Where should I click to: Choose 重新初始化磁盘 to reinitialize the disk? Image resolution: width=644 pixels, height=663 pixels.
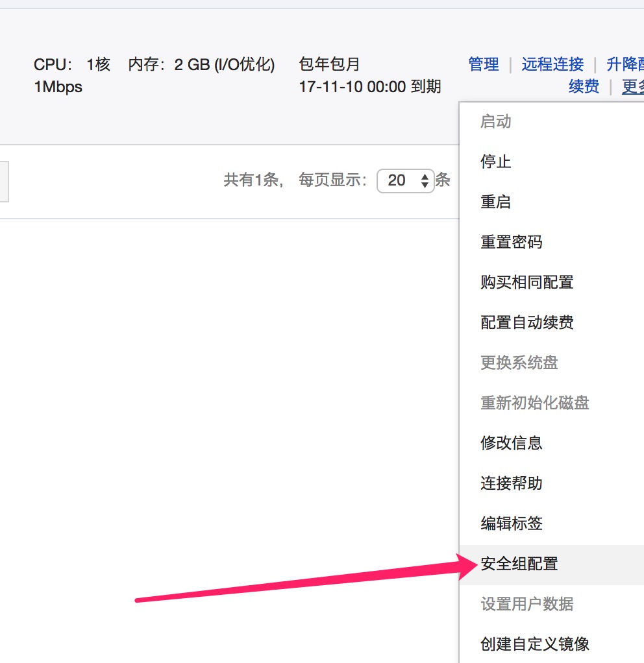(x=534, y=403)
